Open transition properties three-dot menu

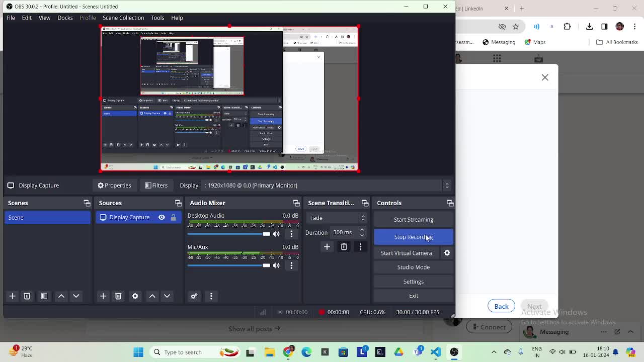(x=360, y=247)
